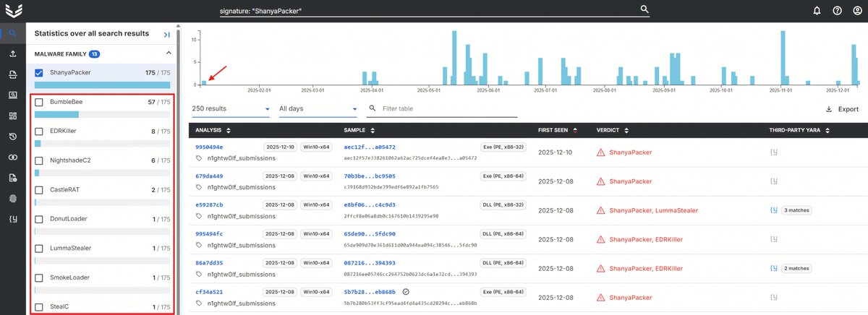Click the Win10-x64 tag in 86a7dd35 row
Image resolution: width=868 pixels, height=315 pixels.
(x=315, y=263)
